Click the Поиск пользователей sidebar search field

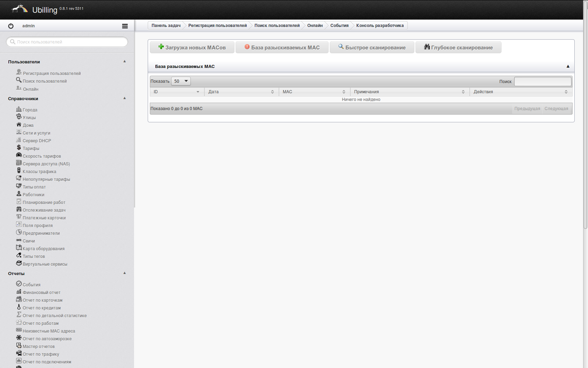pyautogui.click(x=67, y=42)
